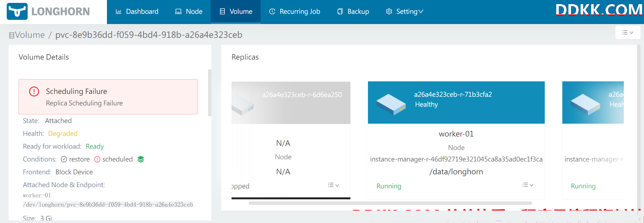Click the Healthy status of replica r-71b3cfa2
This screenshot has width=644, height=223.
tap(427, 104)
